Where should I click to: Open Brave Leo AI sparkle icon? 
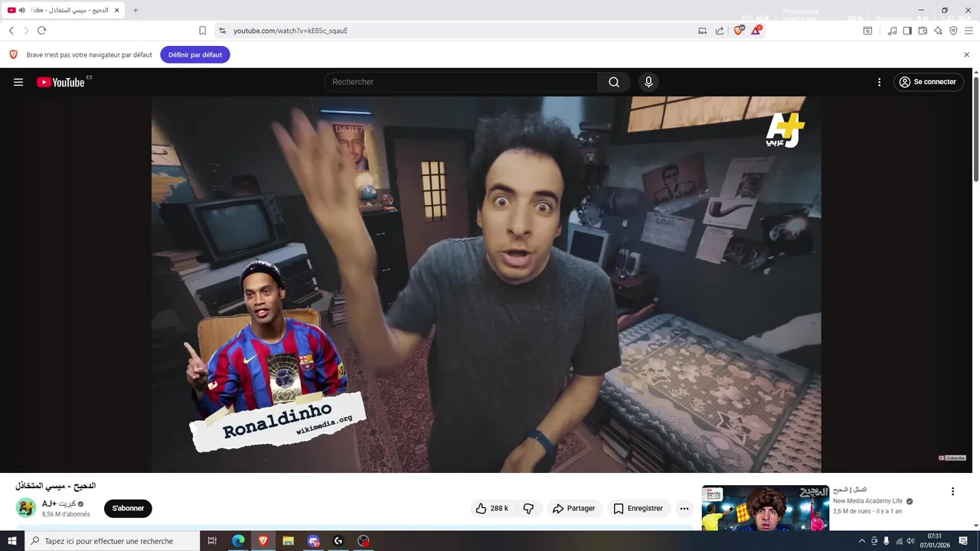click(938, 31)
